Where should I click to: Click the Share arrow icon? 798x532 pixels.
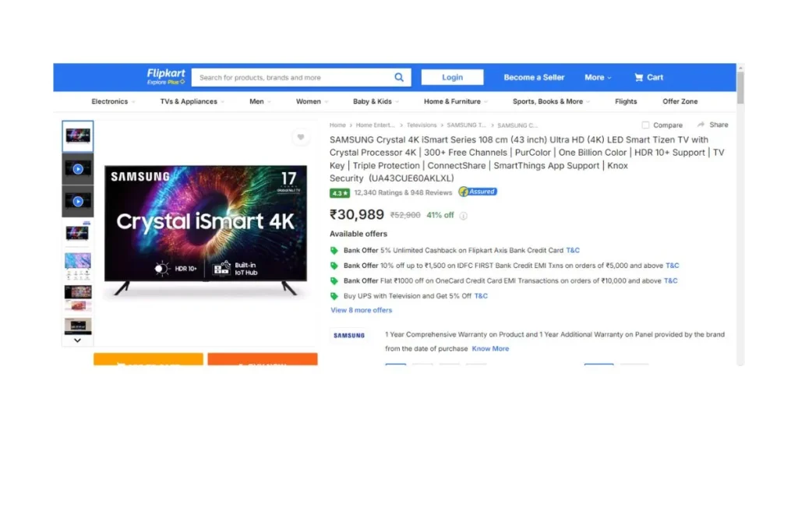701,125
